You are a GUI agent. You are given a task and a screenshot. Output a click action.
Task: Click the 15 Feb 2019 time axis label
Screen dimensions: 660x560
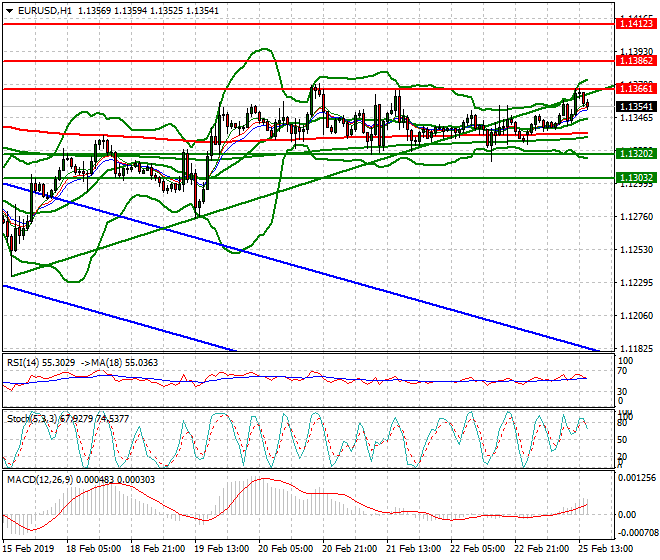29,549
